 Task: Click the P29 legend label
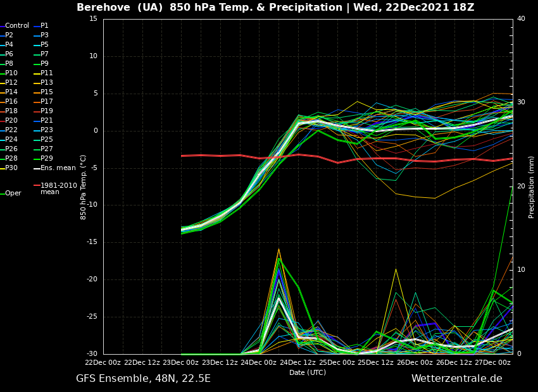point(46,159)
